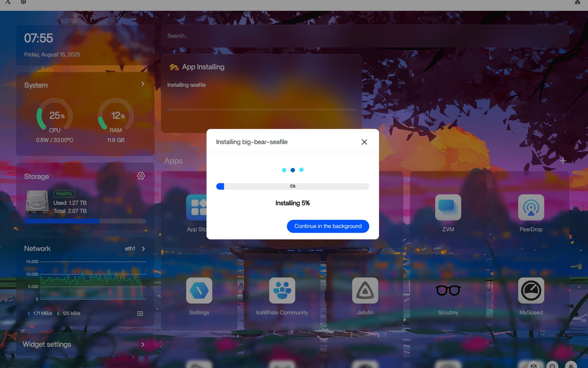Open the ZVM app icon
This screenshot has width=588, height=368.
click(x=448, y=207)
